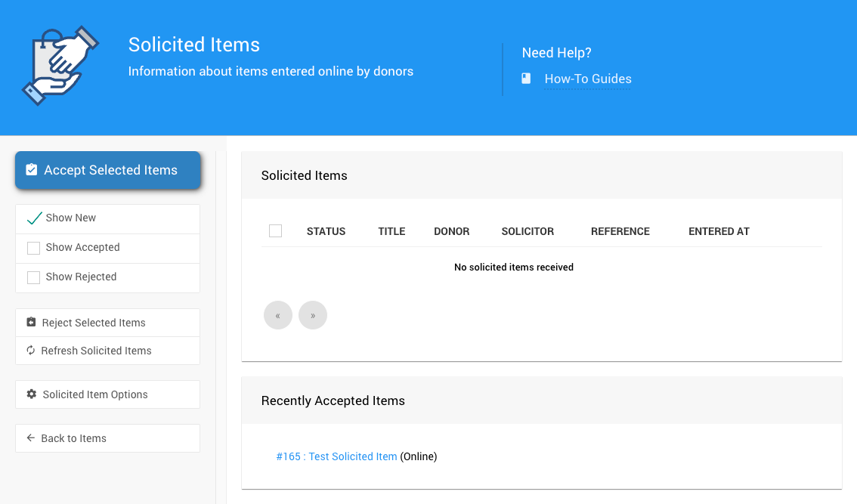Enable the Show Rejected checkbox
Image resolution: width=857 pixels, height=504 pixels.
click(x=34, y=277)
